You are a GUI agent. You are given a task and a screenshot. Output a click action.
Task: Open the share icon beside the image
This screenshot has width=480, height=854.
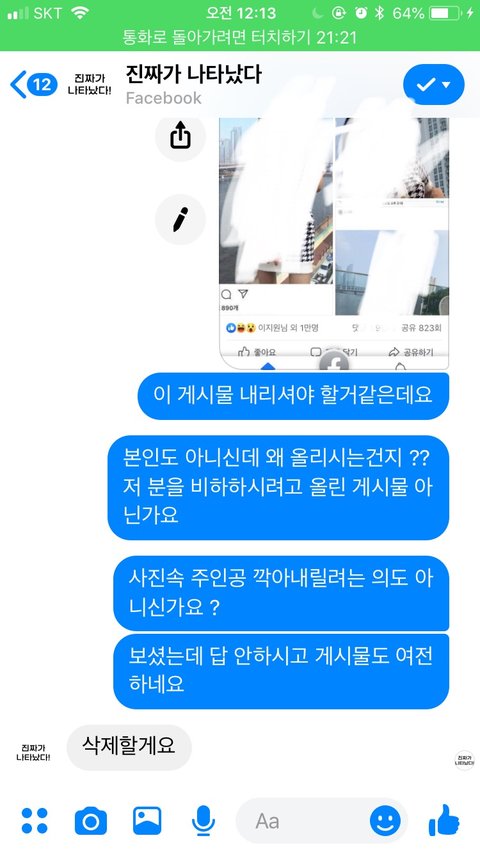180,136
